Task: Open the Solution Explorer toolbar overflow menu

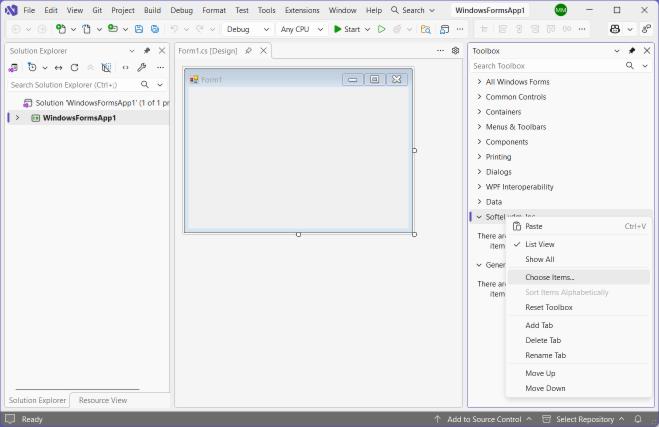Action: click(160, 68)
